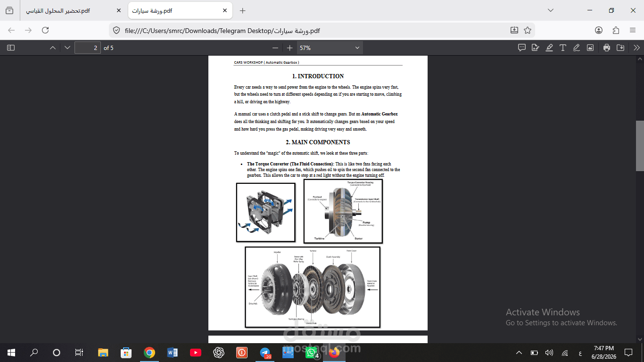644x362 pixels.
Task: Print the PDF document
Action: click(x=607, y=48)
